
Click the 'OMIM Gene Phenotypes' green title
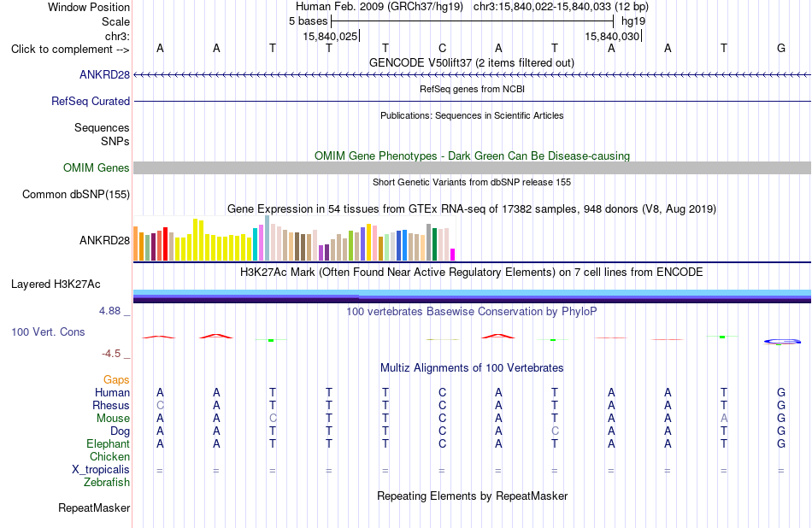pos(472,155)
